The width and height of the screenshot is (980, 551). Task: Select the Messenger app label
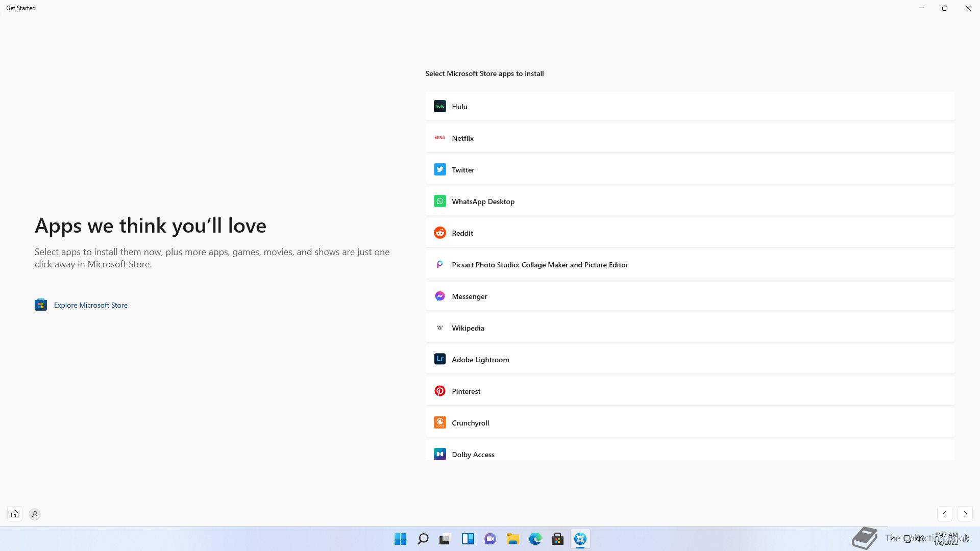(470, 296)
